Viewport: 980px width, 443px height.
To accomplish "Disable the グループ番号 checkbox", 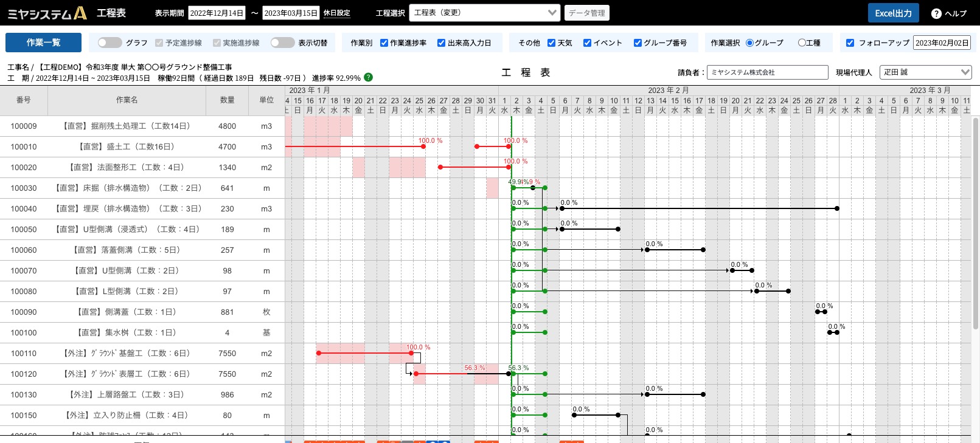I will tap(638, 43).
